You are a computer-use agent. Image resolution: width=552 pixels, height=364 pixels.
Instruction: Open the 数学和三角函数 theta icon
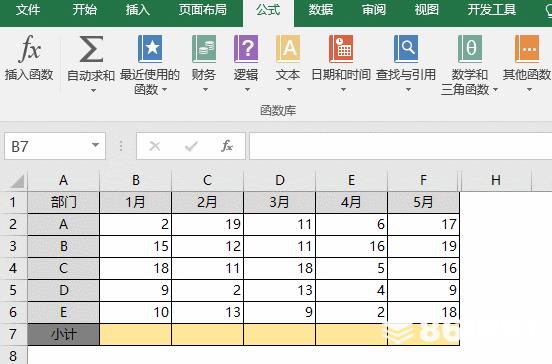[x=470, y=49]
